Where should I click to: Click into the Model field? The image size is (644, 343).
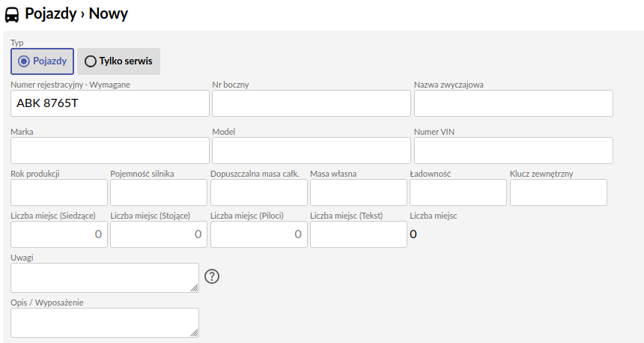coord(312,151)
